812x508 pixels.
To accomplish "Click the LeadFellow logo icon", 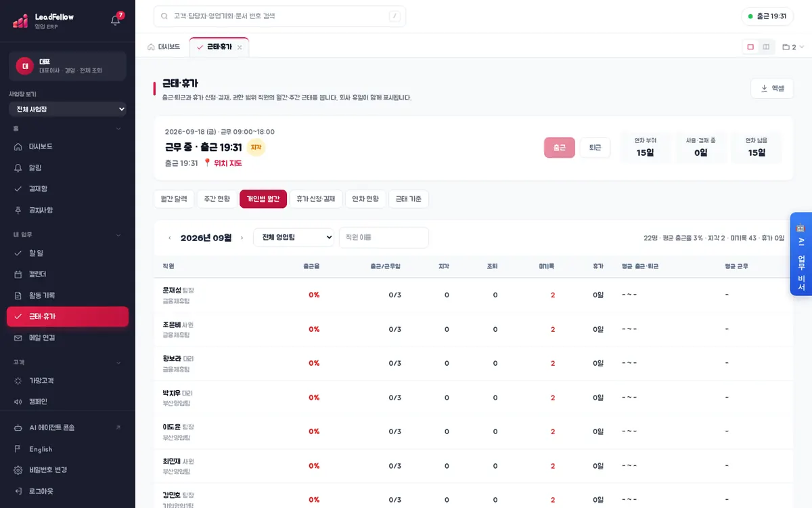I will [x=20, y=21].
